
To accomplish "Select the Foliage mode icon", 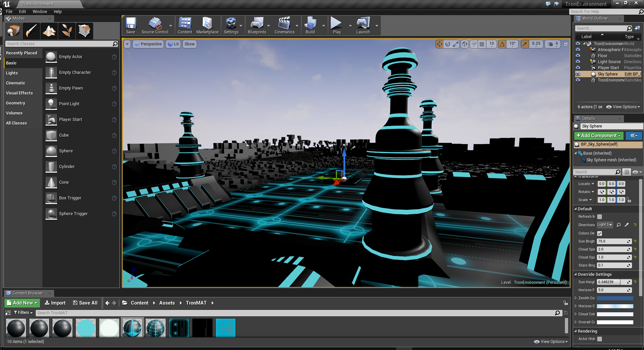I will pos(67,31).
